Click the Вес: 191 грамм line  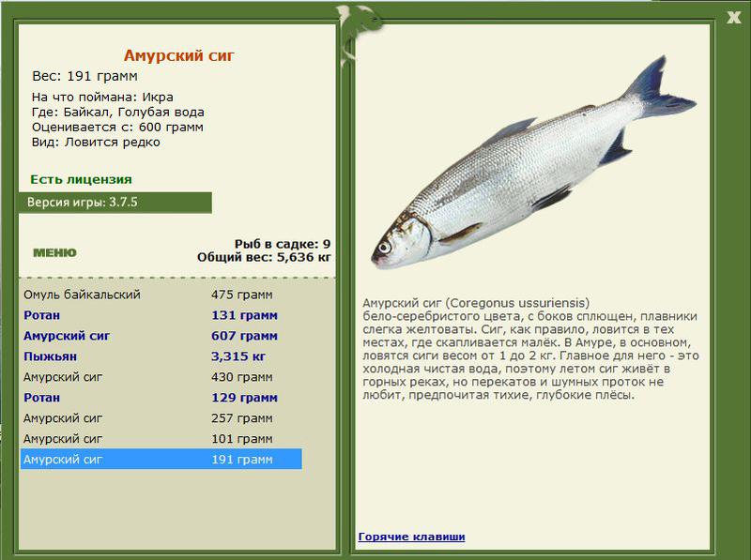click(84, 76)
